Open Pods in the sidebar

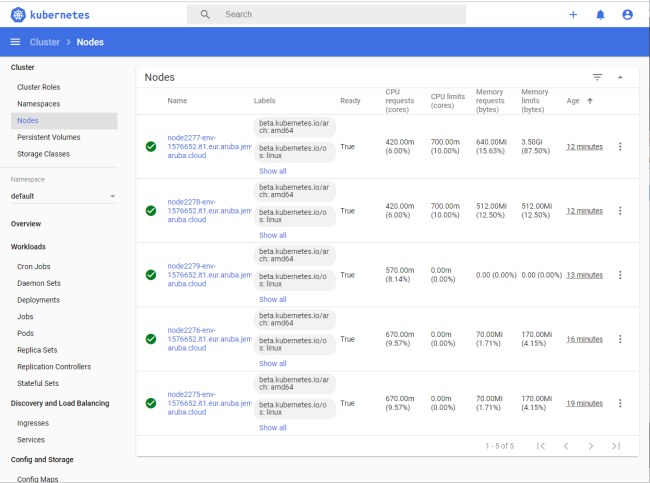coord(25,333)
